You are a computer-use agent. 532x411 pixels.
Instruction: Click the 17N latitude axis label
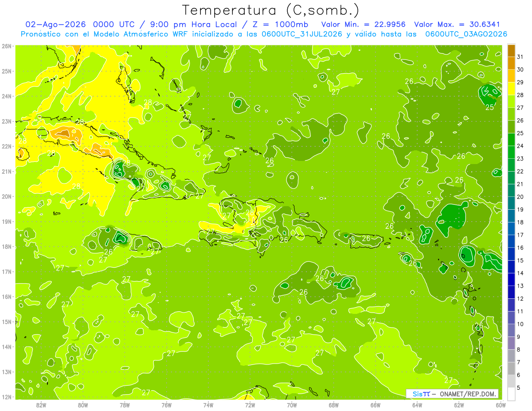point(7,271)
